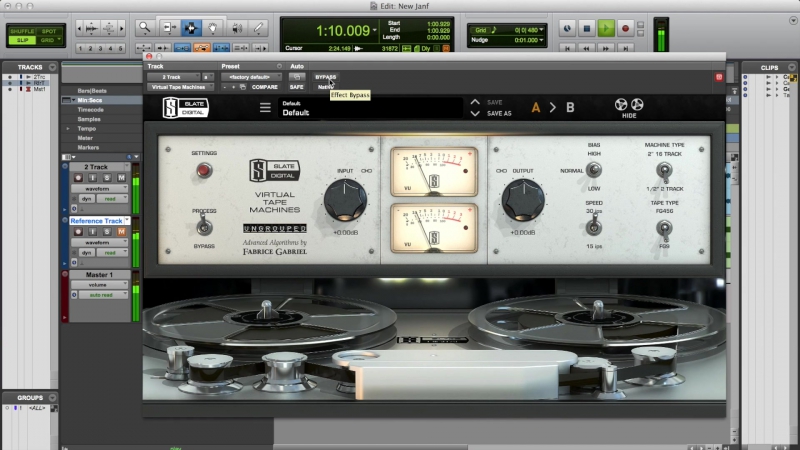Toggle the Pro Tools BYPASS button
The height and width of the screenshot is (450, 800).
326,77
